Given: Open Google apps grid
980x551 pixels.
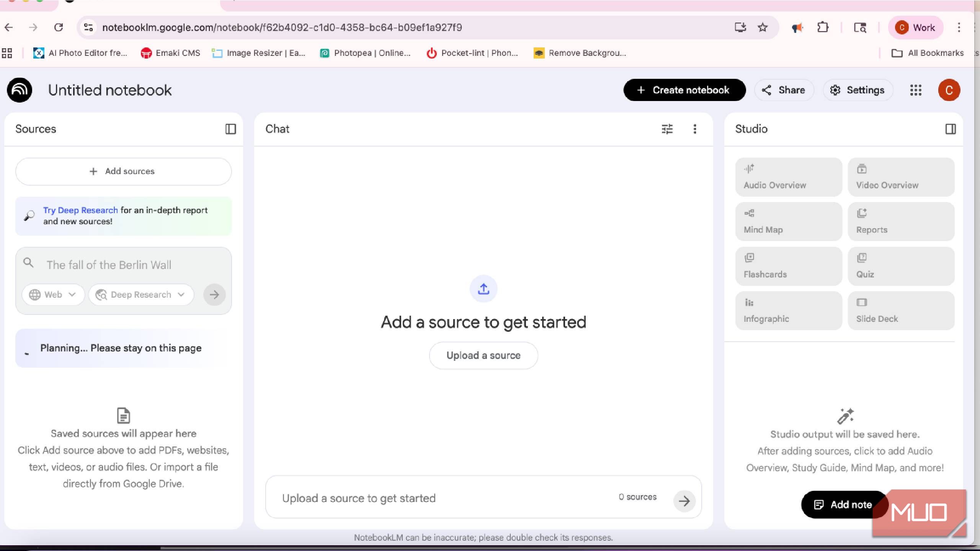Looking at the screenshot, I should point(916,90).
